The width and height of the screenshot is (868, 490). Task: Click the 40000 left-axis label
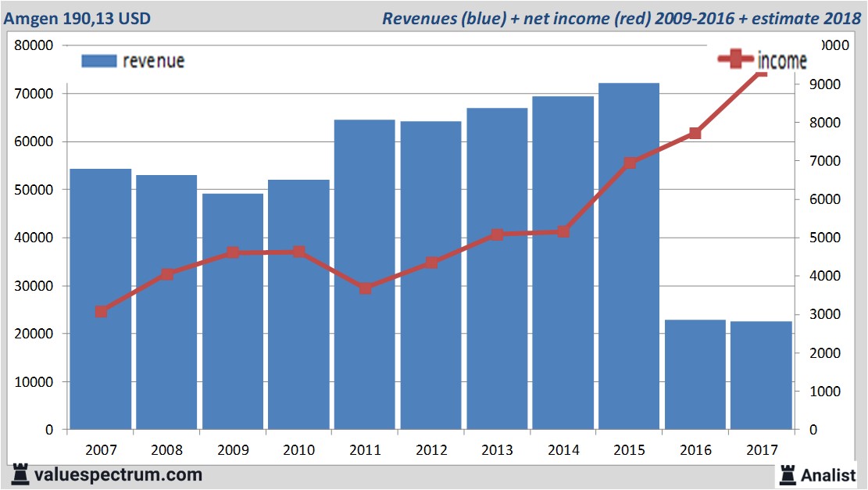click(34, 238)
